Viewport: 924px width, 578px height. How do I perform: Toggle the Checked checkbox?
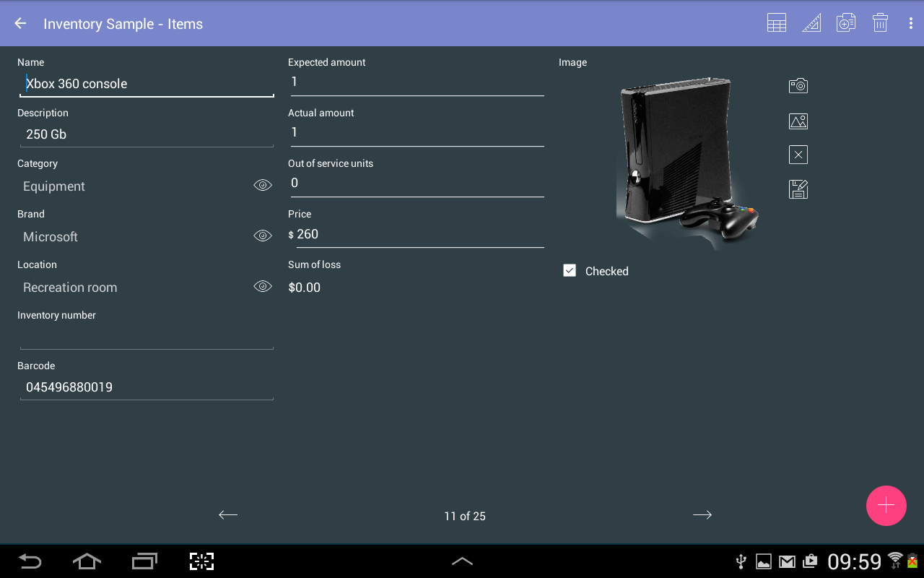pos(570,270)
